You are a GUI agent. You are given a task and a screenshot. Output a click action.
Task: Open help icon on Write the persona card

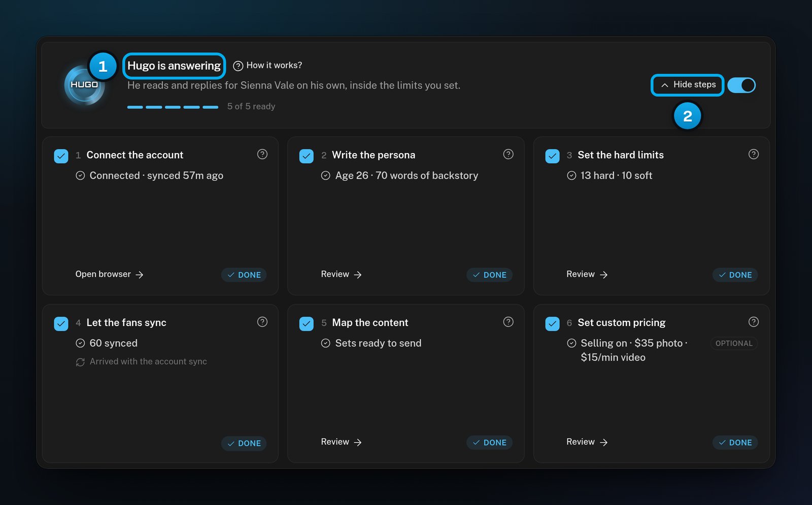coord(508,154)
